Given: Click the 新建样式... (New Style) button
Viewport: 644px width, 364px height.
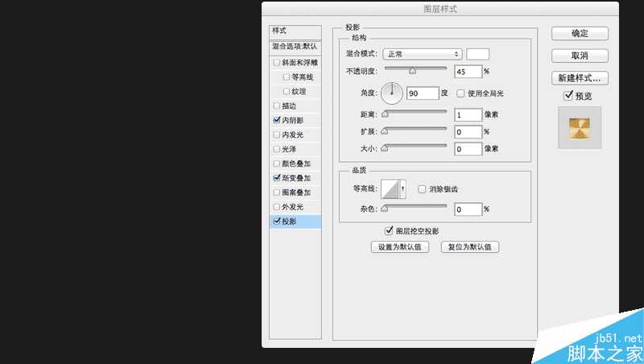Looking at the screenshot, I should [x=580, y=78].
